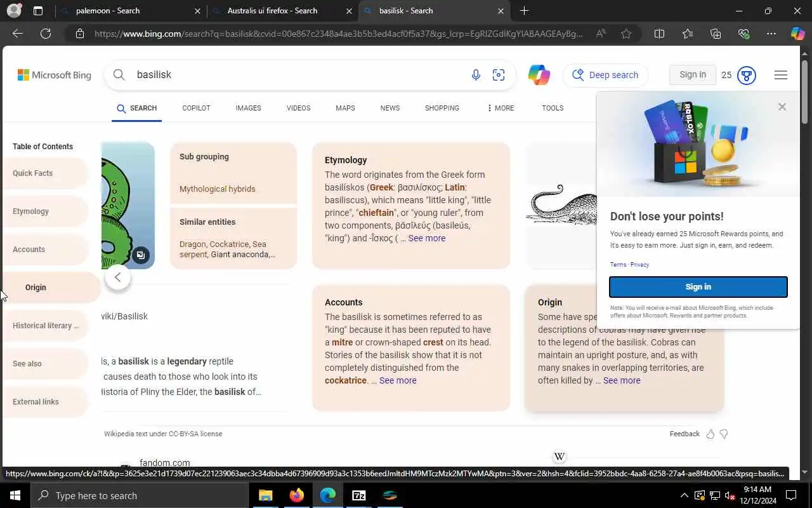Launch Firefox from taskbar
Viewport: 812px width, 508px height.
pyautogui.click(x=296, y=495)
